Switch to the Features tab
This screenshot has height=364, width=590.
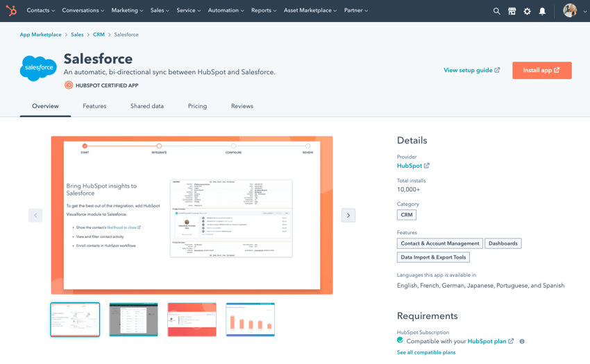pos(94,106)
